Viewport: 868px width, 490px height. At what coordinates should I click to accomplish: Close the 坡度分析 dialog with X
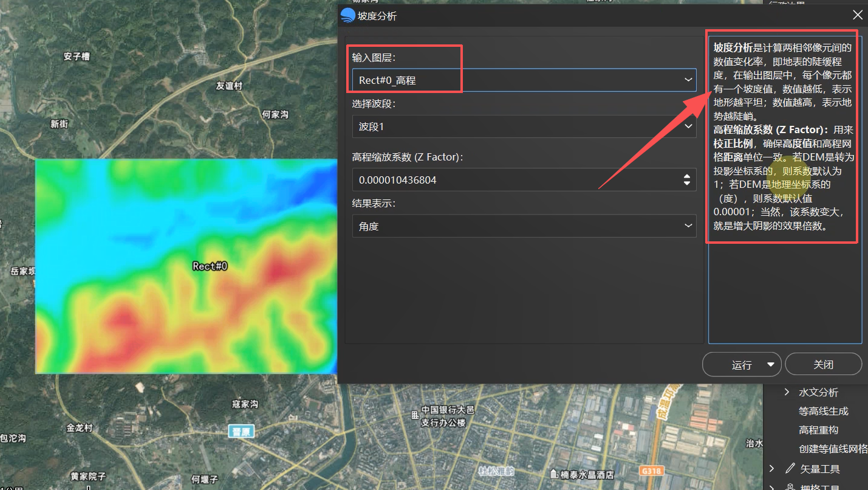click(858, 15)
